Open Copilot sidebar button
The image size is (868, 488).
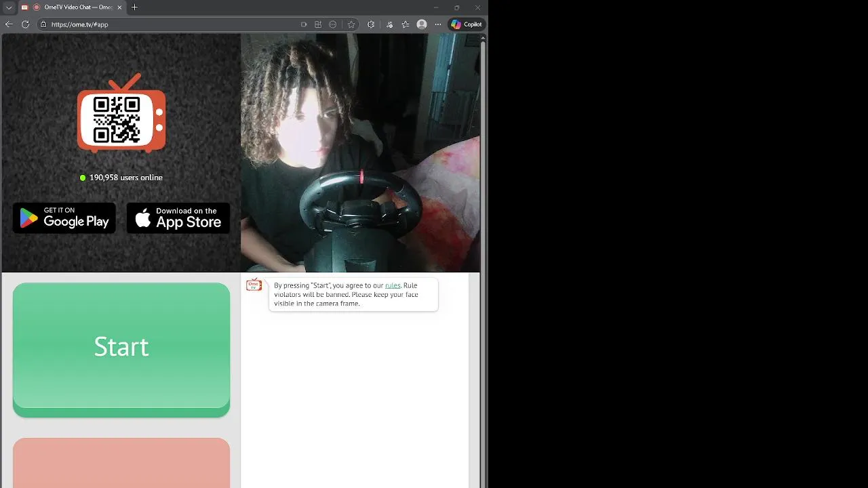click(467, 24)
